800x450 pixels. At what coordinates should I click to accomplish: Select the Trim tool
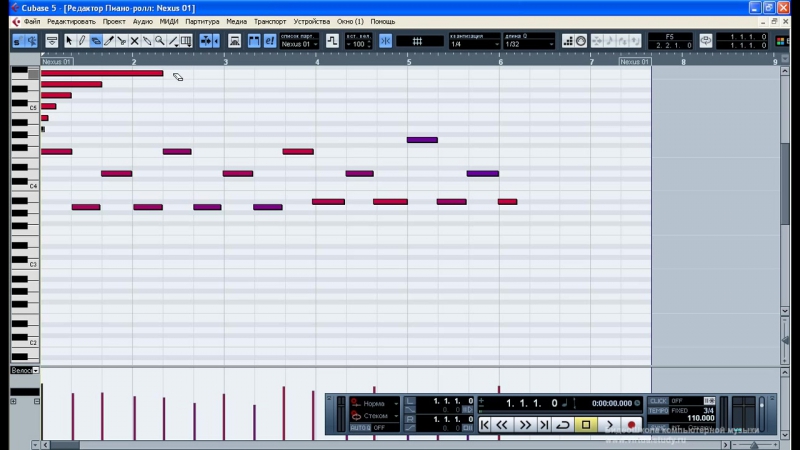(x=109, y=41)
